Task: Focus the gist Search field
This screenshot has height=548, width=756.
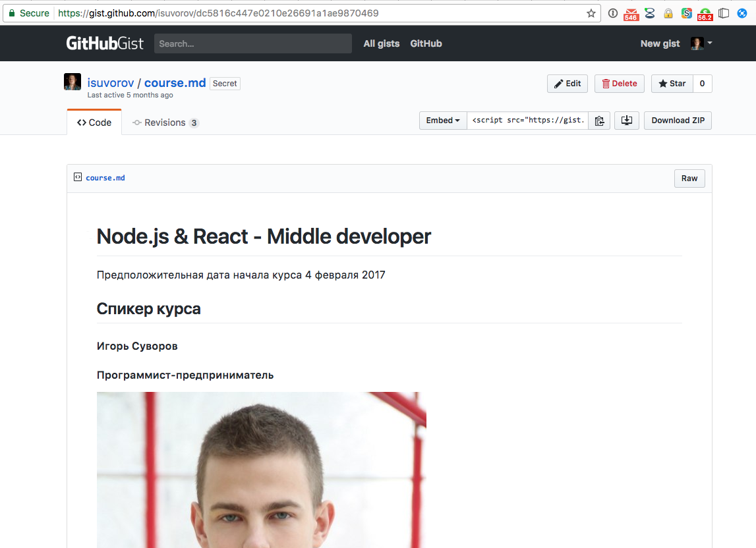Action: 253,43
